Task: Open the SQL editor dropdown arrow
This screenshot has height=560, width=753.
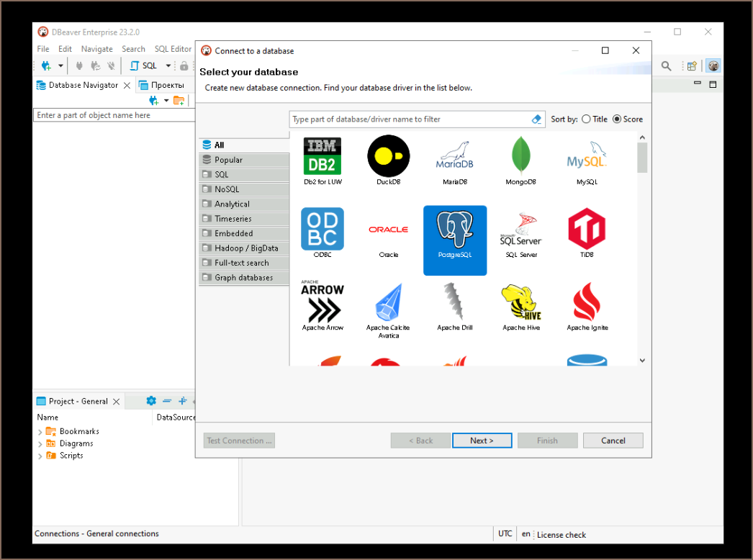Action: point(168,66)
